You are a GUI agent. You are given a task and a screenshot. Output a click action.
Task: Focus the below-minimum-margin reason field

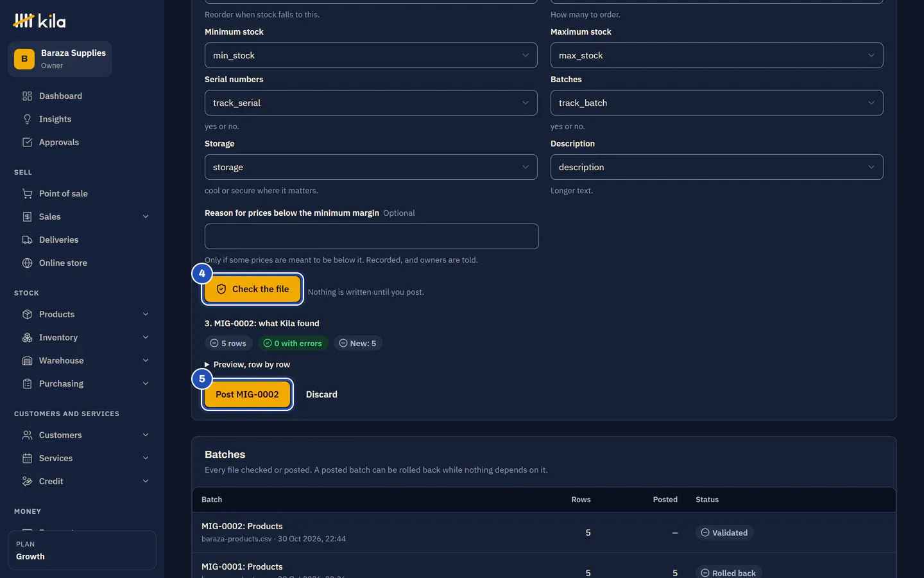pos(372,236)
